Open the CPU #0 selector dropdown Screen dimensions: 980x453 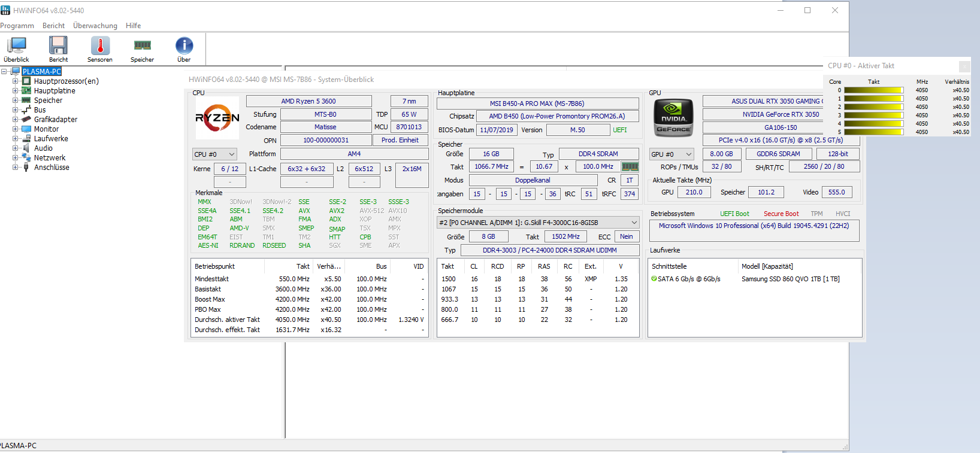[214, 154]
